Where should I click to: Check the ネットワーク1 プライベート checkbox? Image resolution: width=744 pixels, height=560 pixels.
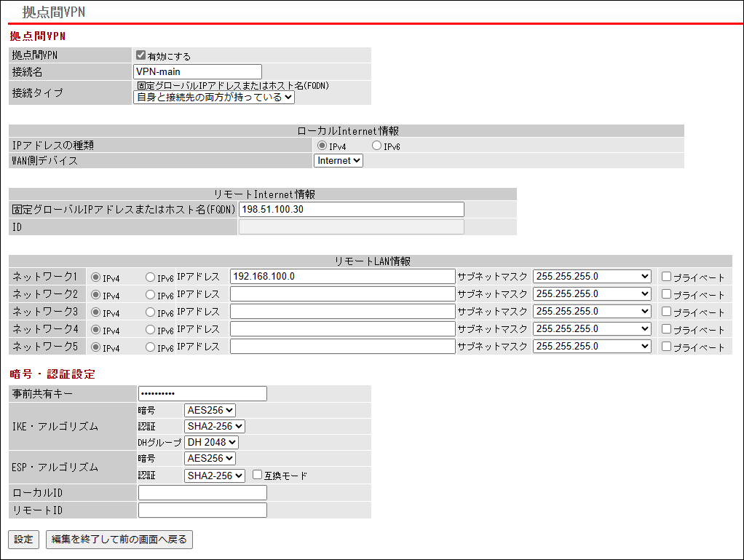coord(667,277)
